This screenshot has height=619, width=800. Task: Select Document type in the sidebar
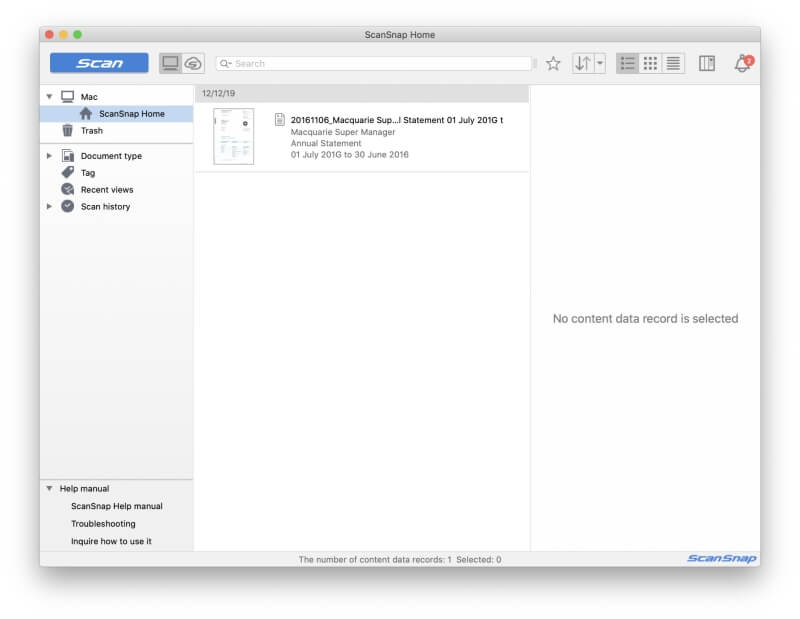(x=111, y=156)
